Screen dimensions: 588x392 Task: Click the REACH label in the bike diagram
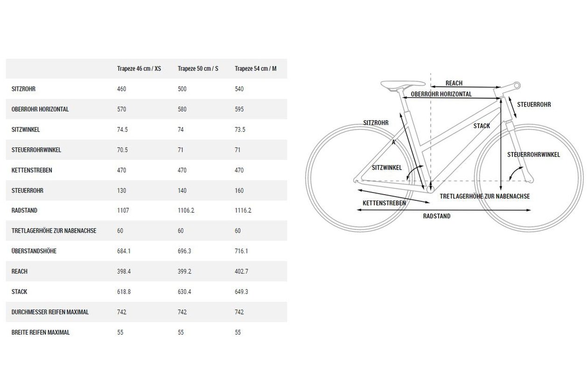(454, 83)
